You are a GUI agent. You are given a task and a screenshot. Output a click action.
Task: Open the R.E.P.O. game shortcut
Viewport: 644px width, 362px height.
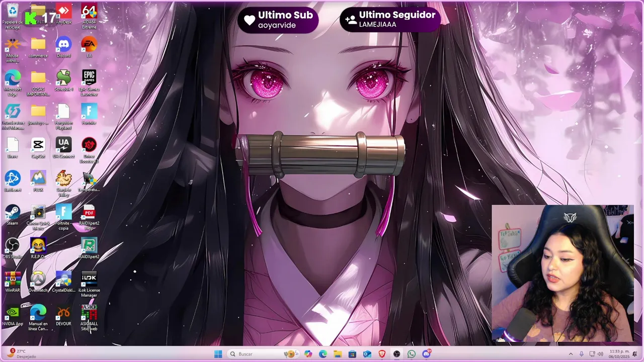pyautogui.click(x=38, y=248)
